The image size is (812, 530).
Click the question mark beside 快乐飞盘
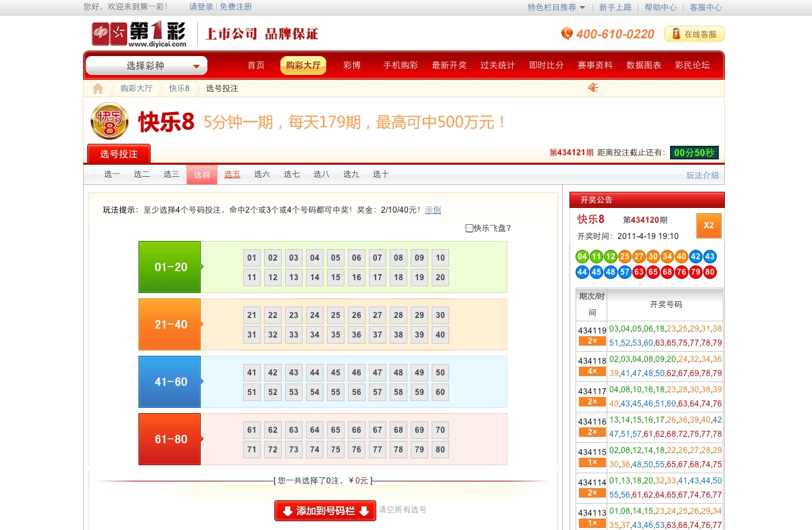509,228
